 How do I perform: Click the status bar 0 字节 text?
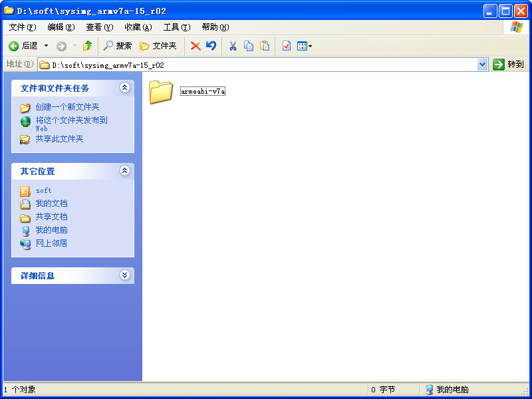tap(384, 390)
